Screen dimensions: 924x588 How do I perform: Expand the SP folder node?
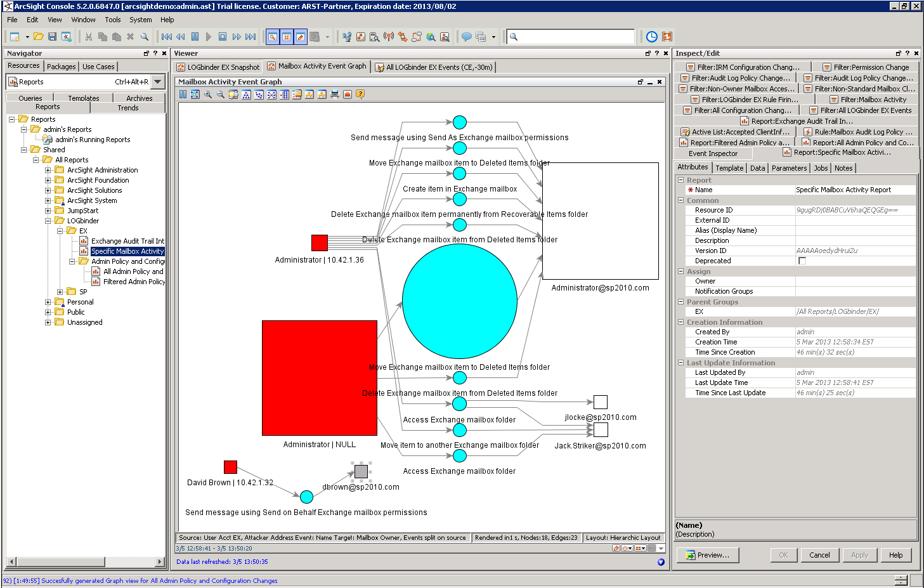tap(60, 292)
